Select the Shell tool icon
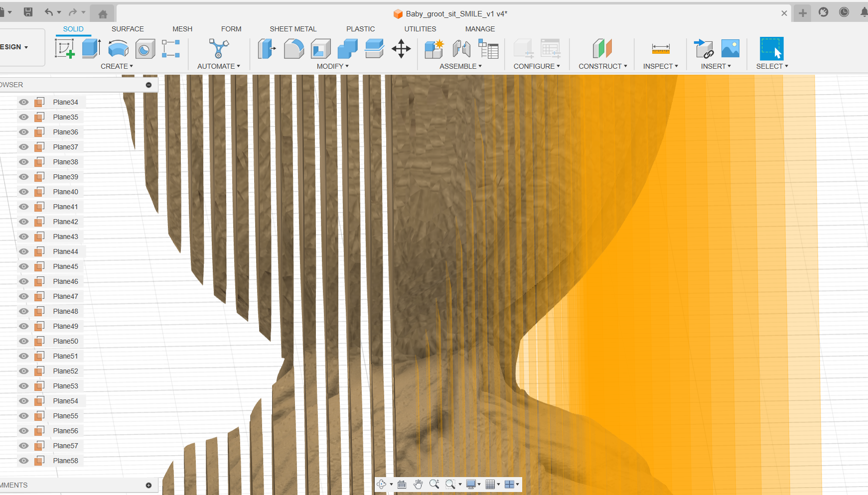 tap(321, 49)
